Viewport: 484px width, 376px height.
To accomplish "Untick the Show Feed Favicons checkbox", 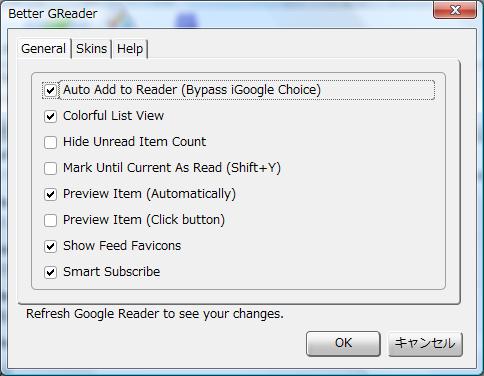I will (50, 246).
